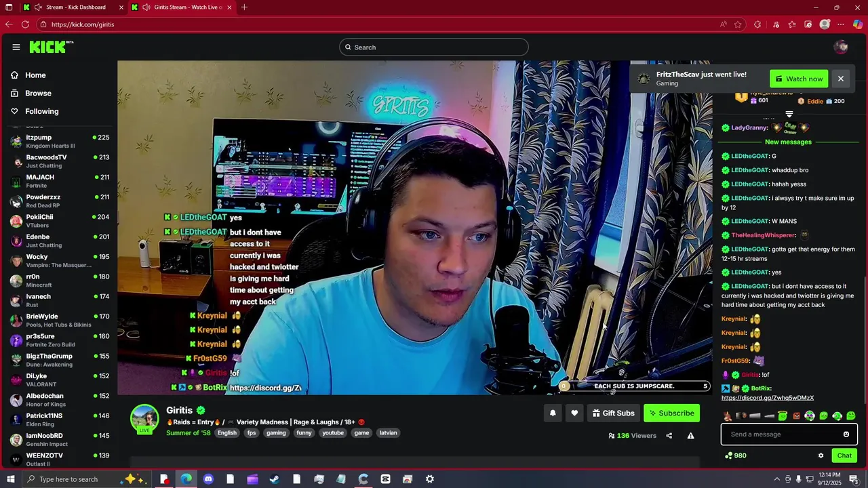Viewport: 868px width, 488px height.
Task: Open DiLyke VALORANT channel
Action: (x=60, y=380)
